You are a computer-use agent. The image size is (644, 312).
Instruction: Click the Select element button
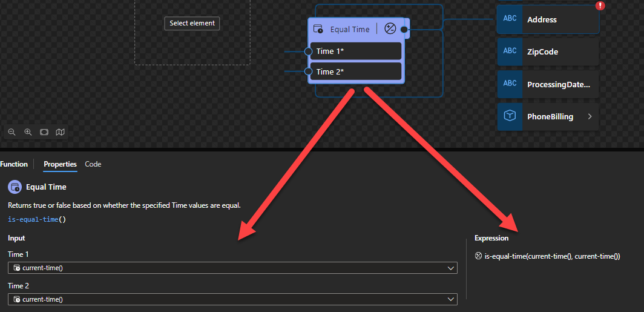192,23
